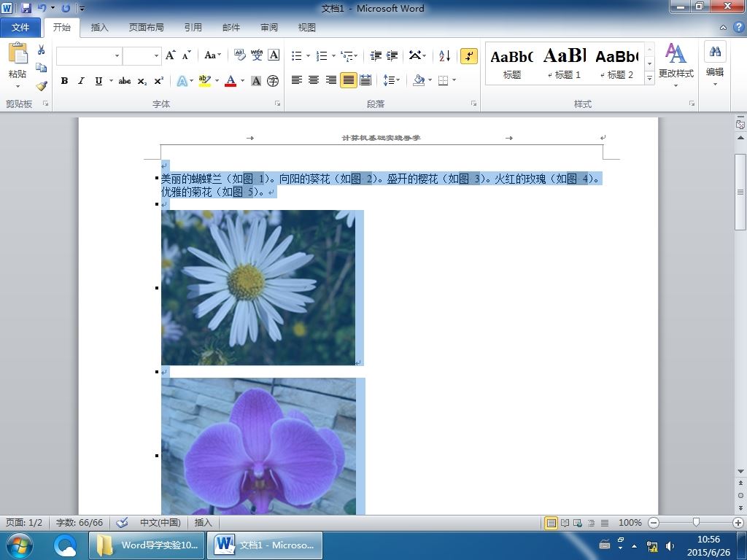Switch to the 插入 tab
The height and width of the screenshot is (560, 747).
tap(99, 28)
